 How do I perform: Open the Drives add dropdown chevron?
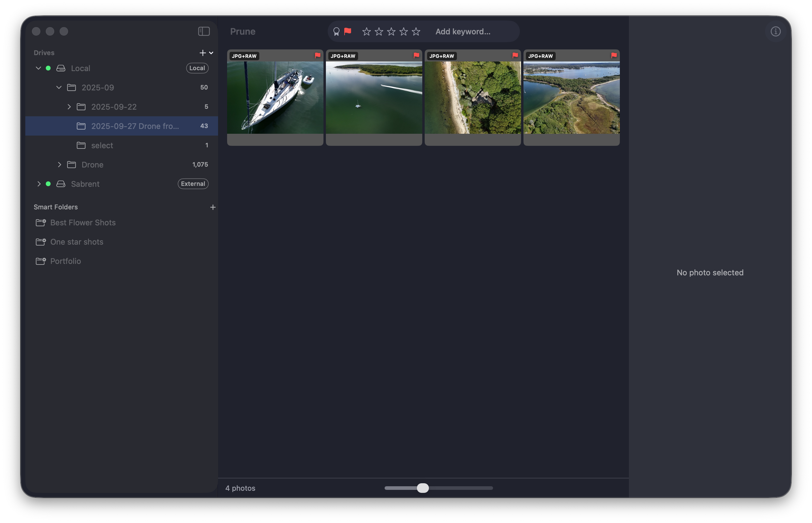pyautogui.click(x=211, y=53)
